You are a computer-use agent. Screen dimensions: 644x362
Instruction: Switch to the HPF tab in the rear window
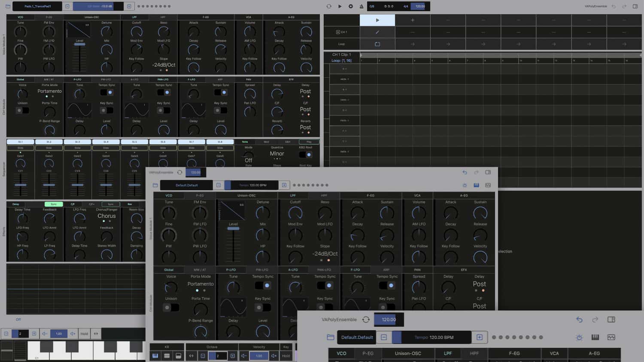click(x=162, y=17)
